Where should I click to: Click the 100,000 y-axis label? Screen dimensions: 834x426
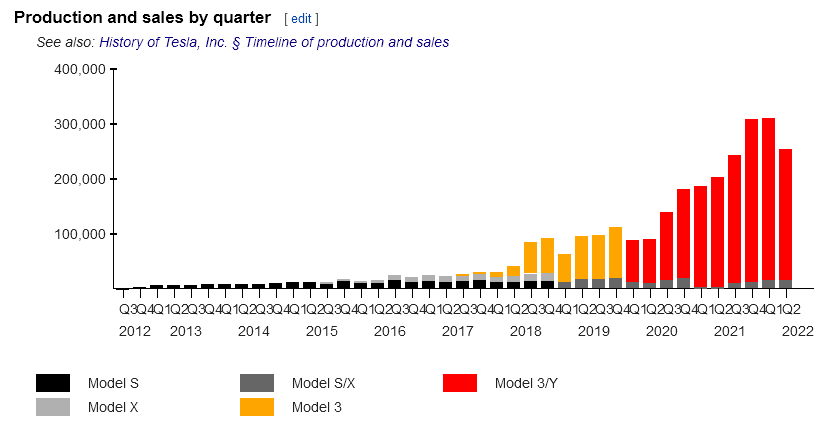pyautogui.click(x=80, y=234)
